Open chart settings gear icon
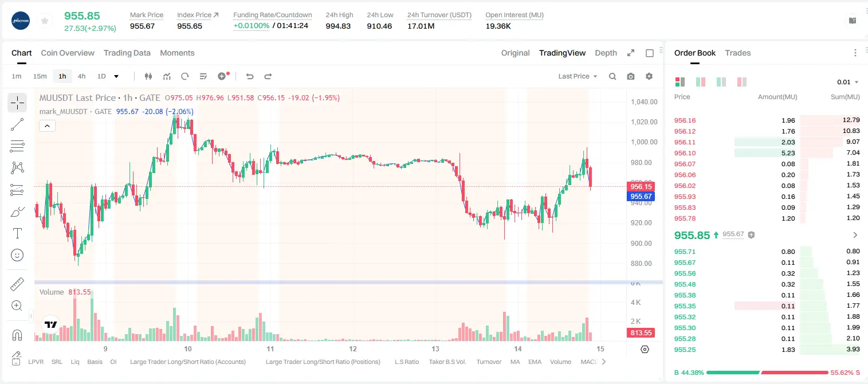 click(649, 76)
